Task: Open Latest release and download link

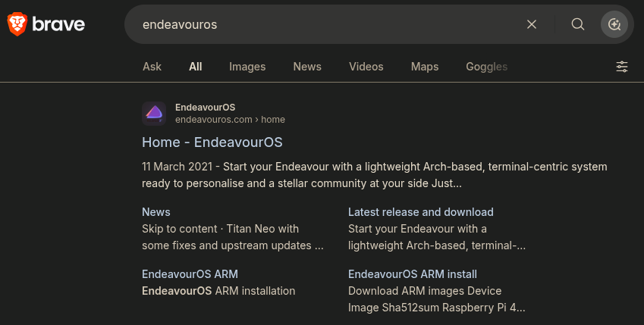Action: point(420,212)
